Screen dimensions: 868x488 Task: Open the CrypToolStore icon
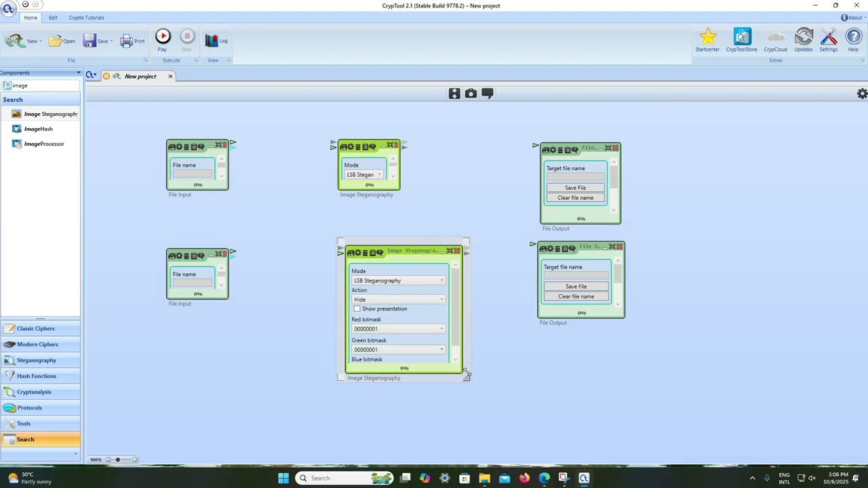(741, 37)
